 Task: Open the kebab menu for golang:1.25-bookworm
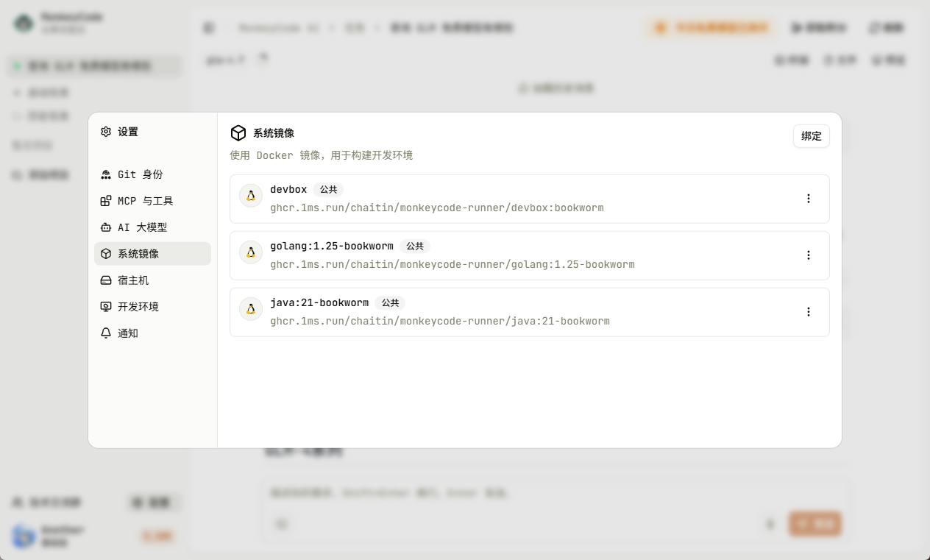coord(809,255)
